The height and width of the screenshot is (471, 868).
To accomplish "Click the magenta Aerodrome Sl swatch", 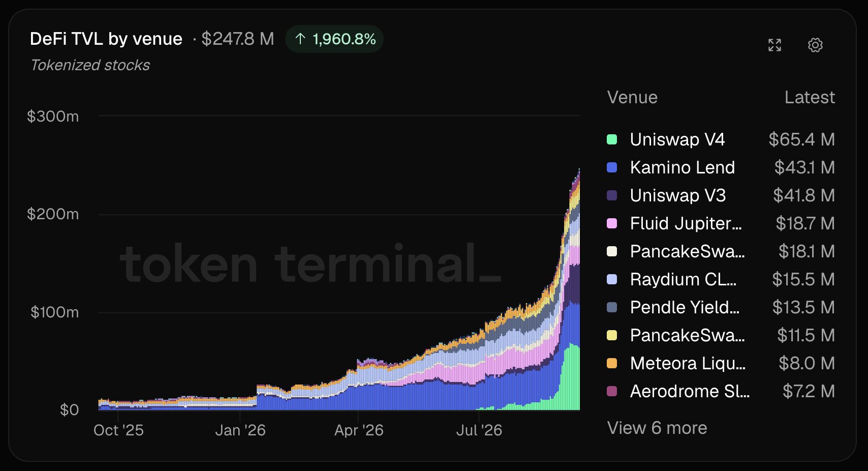I will [612, 391].
